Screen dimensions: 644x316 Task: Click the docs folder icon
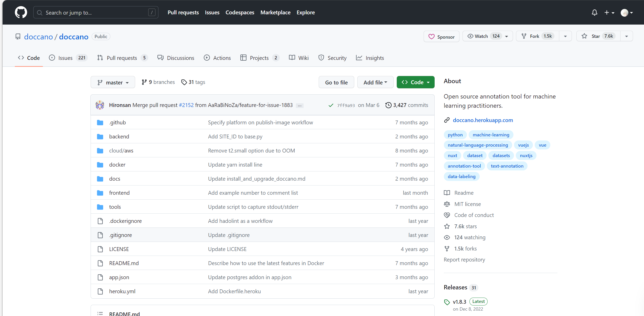click(x=100, y=179)
